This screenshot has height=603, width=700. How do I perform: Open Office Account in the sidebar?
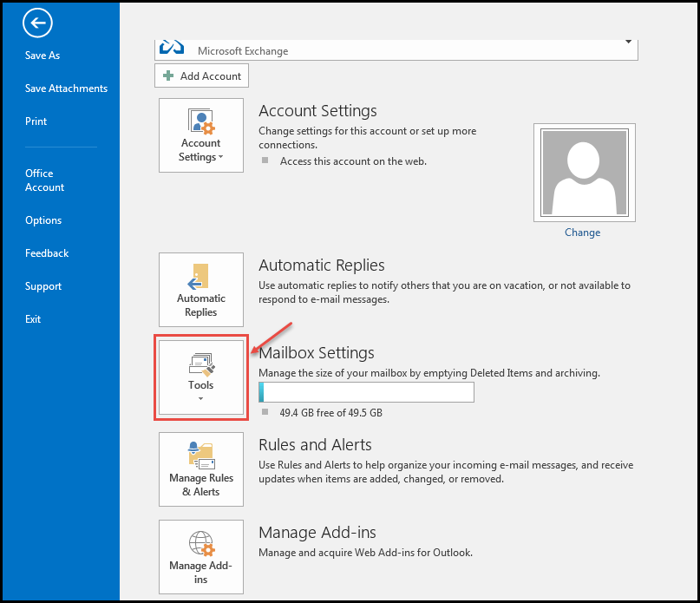(x=45, y=180)
